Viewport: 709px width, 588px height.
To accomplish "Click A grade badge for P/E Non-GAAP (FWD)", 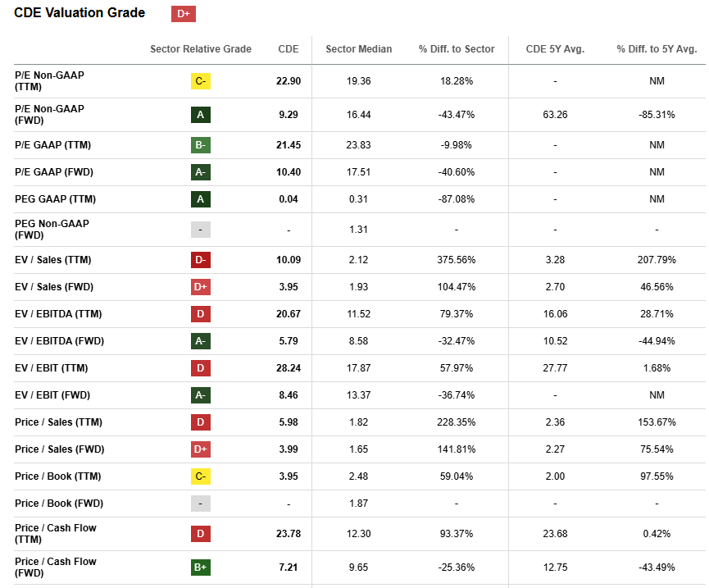I will pyautogui.click(x=200, y=115).
